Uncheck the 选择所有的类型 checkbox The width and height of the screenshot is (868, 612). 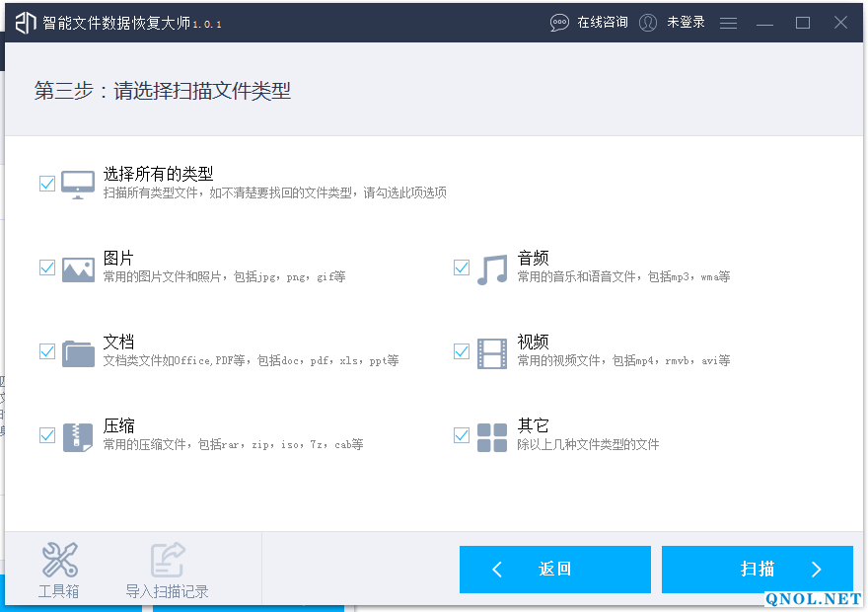click(x=46, y=183)
